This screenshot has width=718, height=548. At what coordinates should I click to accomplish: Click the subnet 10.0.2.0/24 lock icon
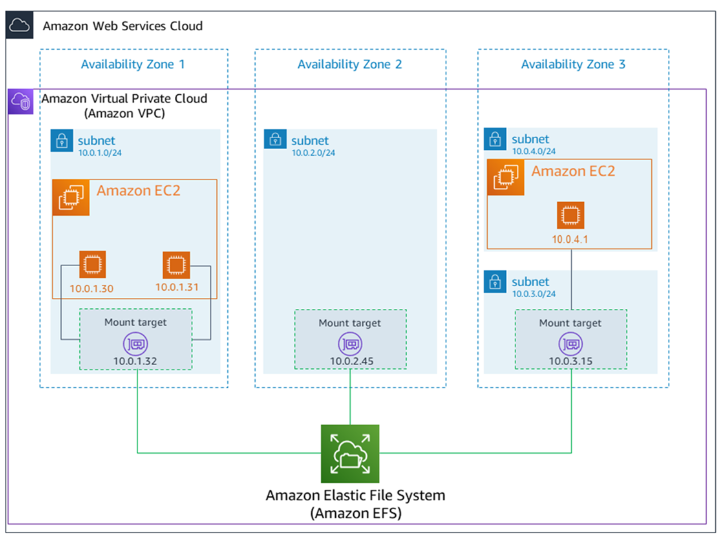(x=276, y=139)
